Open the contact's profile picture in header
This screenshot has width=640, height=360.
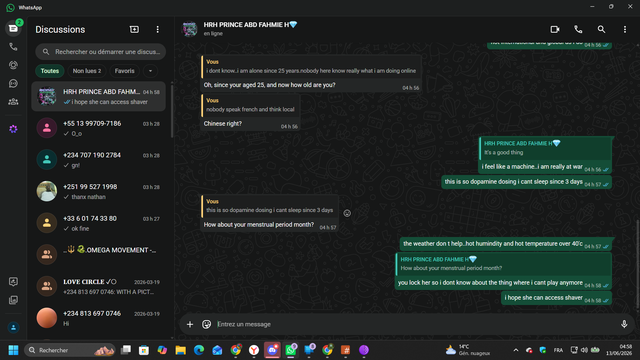point(190,29)
